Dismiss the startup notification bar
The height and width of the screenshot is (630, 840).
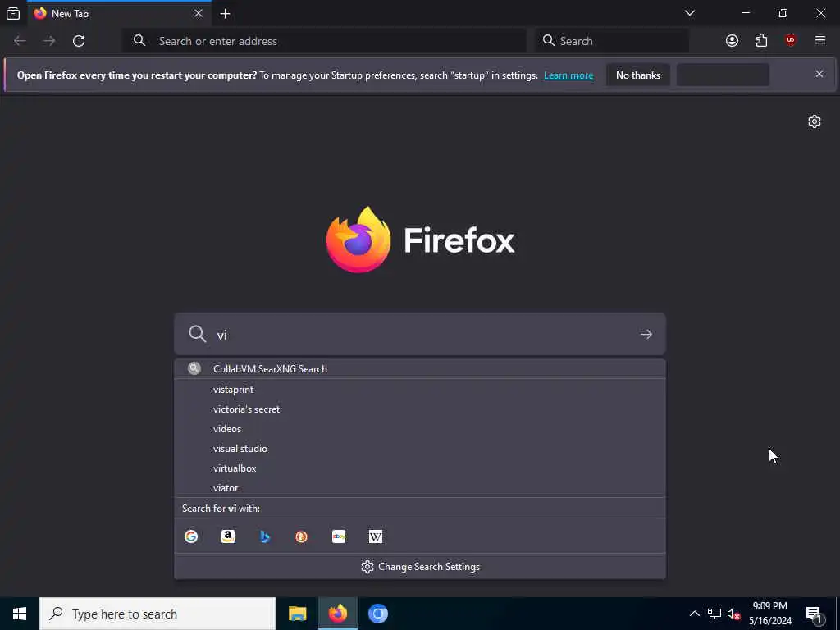click(819, 74)
